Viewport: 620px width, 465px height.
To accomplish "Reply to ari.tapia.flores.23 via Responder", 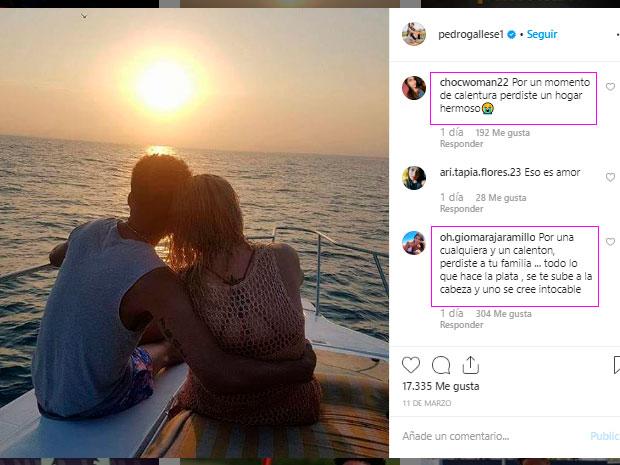I will (461, 209).
